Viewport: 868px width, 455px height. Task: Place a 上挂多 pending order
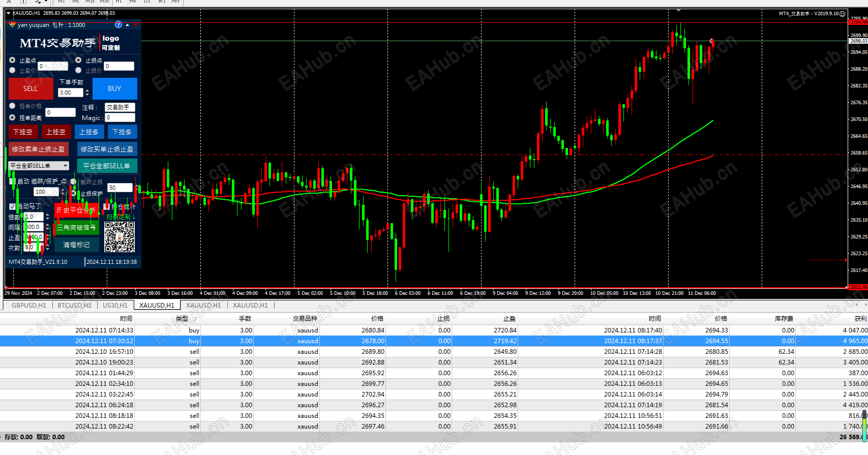coord(89,132)
